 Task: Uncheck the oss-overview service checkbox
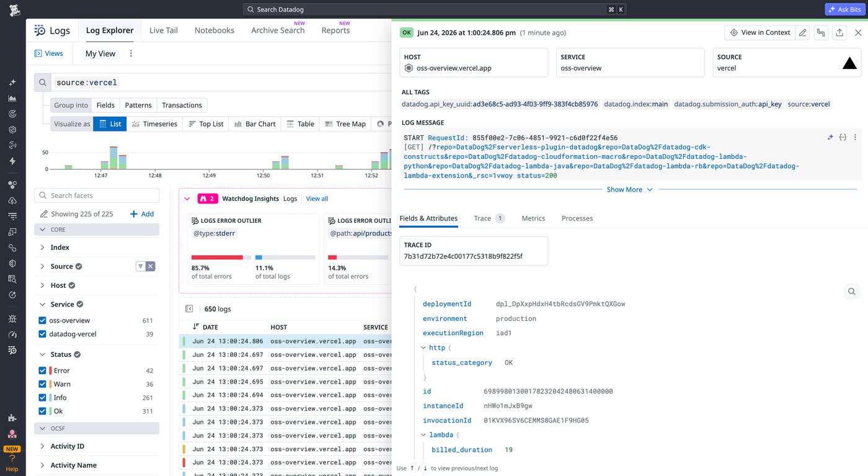pos(42,321)
